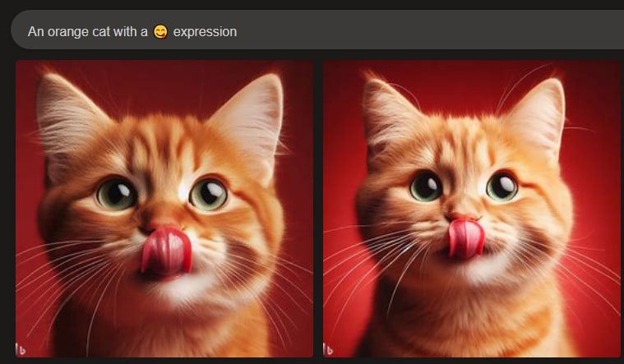624x364 pixels.
Task: Open the left orange cat image
Action: 164,209
